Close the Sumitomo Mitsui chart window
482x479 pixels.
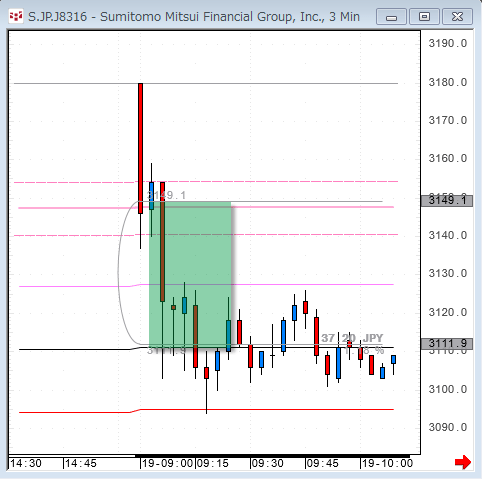[x=457, y=17]
